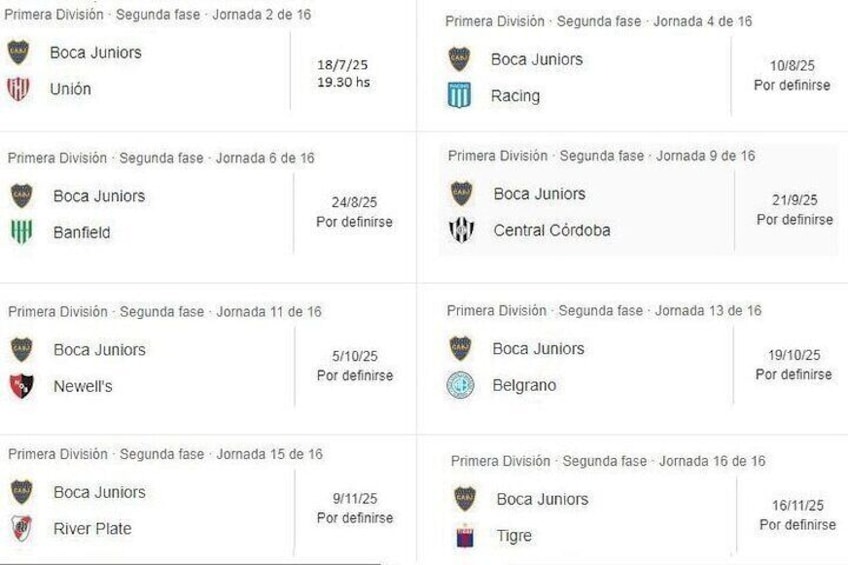Click the Newell's team name

tap(82, 386)
